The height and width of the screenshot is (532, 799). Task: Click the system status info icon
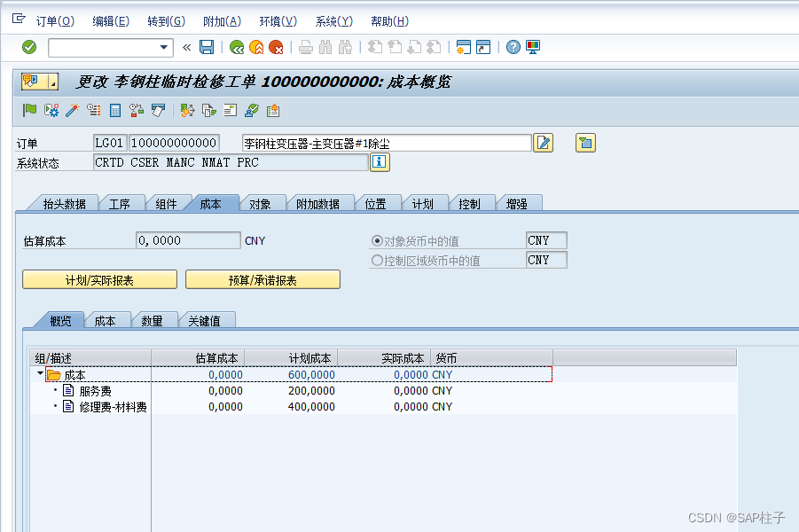pyautogui.click(x=380, y=162)
